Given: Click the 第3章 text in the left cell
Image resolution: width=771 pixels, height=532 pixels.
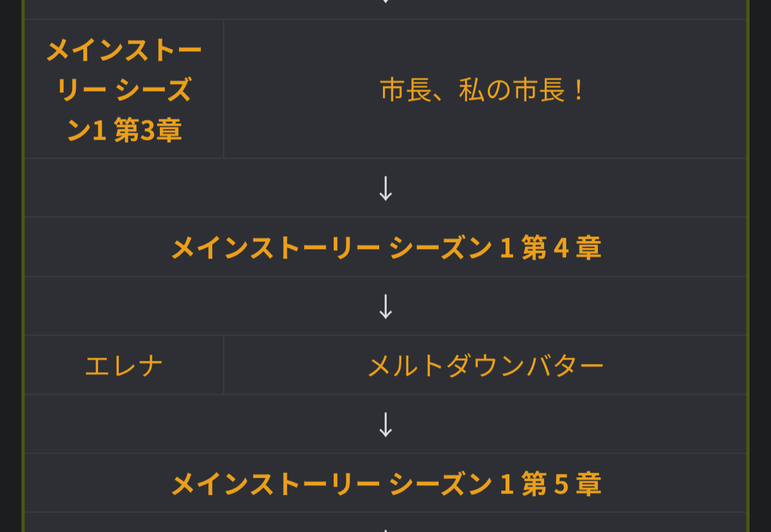Looking at the screenshot, I should coord(148,131).
